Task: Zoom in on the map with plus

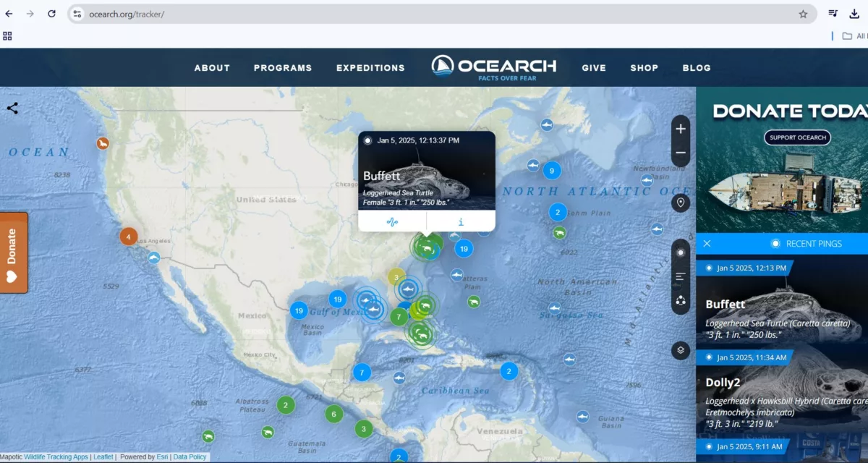Action: pyautogui.click(x=681, y=129)
